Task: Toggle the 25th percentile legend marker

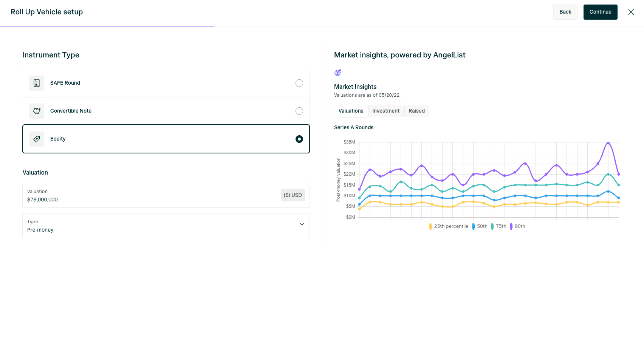Action: pos(430,226)
